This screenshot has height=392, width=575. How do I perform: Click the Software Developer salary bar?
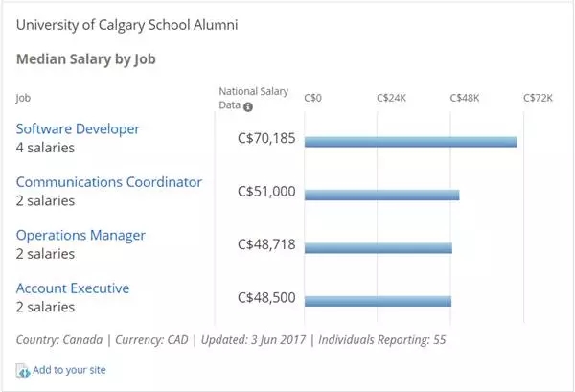click(410, 142)
